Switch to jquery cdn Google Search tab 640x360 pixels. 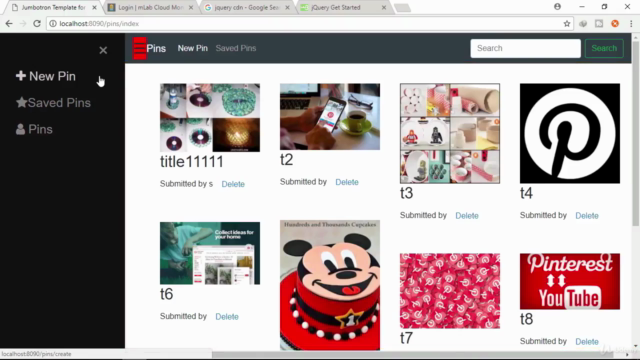pyautogui.click(x=247, y=7)
